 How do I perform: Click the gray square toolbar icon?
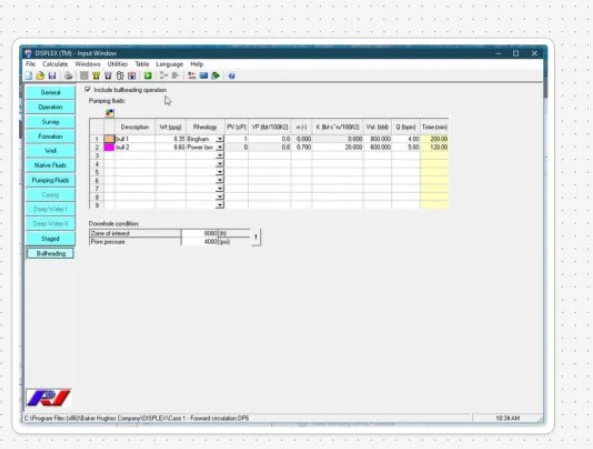84,76
